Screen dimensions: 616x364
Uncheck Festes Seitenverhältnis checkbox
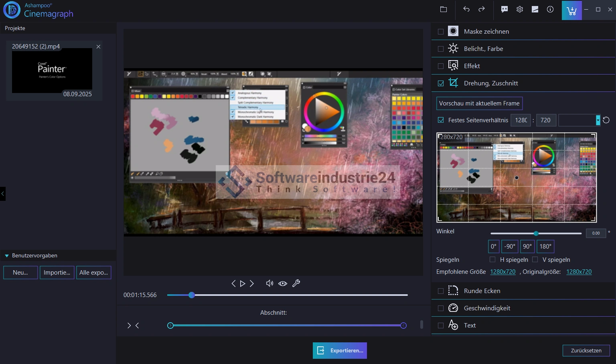click(x=441, y=120)
